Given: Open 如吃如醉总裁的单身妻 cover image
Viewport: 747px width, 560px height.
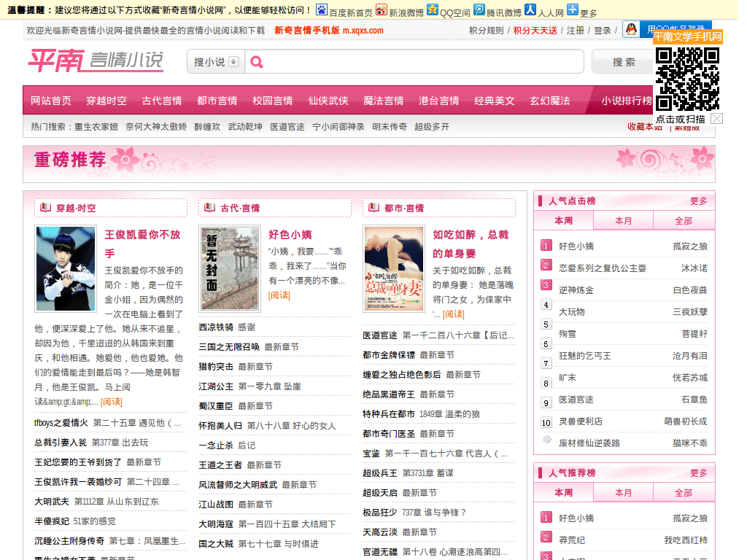Looking at the screenshot, I should [393, 268].
